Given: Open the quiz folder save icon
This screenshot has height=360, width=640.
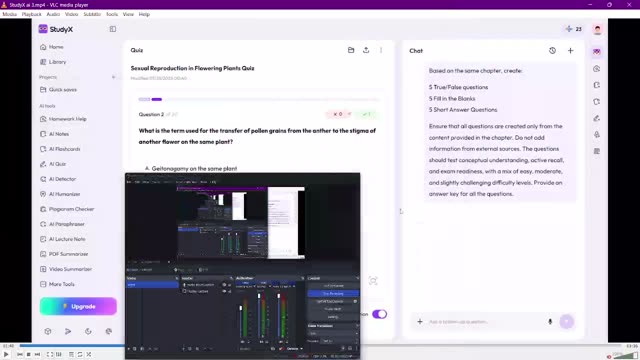Looking at the screenshot, I should coord(351,50).
